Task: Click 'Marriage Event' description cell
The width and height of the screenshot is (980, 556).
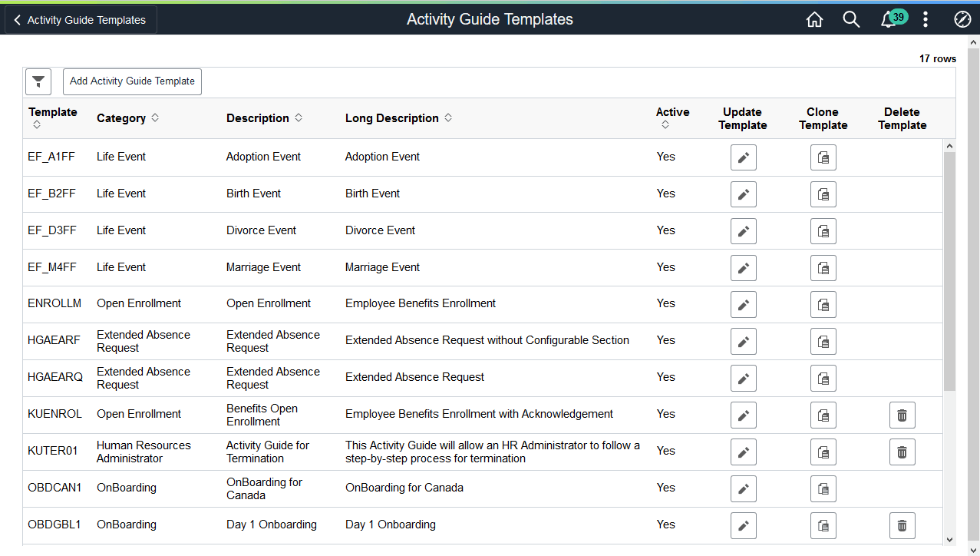Action: pos(263,267)
